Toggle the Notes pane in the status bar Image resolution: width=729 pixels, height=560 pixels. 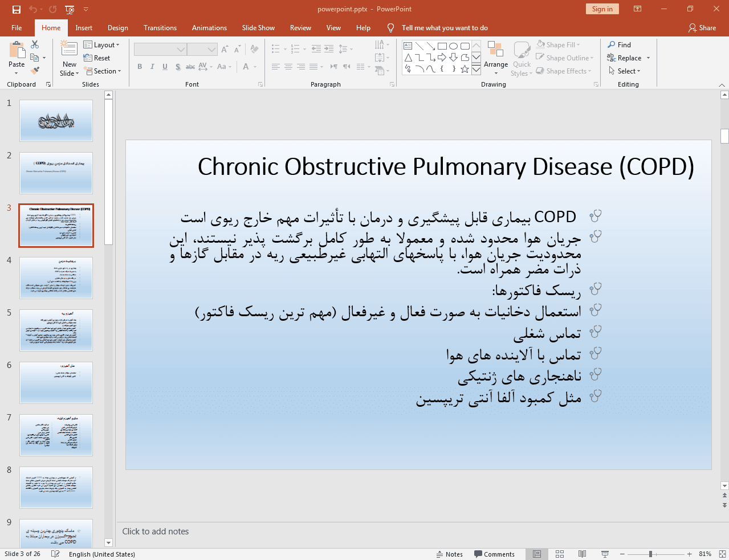(449, 554)
